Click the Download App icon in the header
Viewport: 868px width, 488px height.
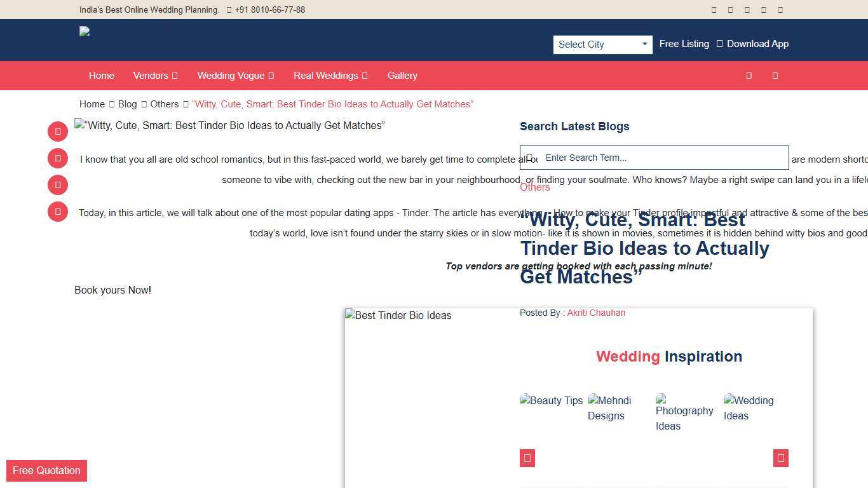click(x=719, y=43)
